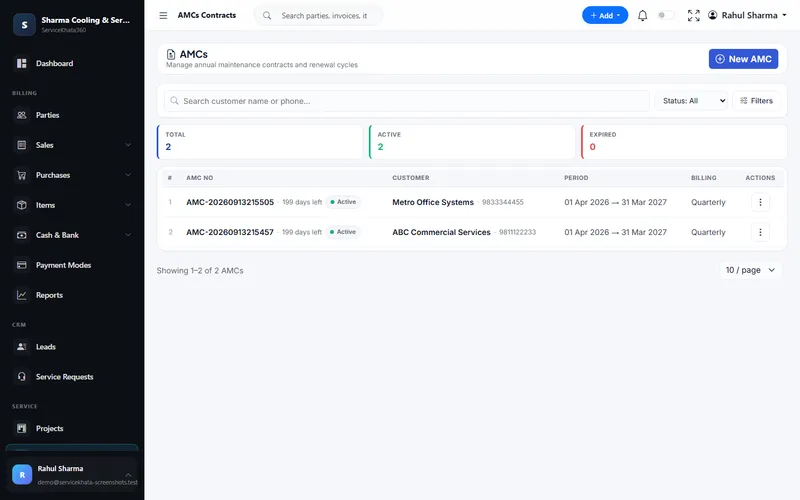Click the Service Requests headset icon

point(21,377)
